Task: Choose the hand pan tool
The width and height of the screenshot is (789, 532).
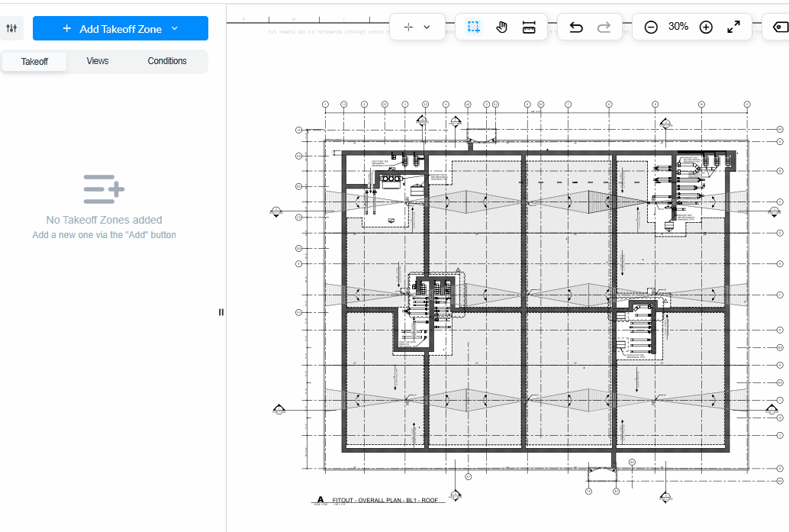Action: [501, 27]
